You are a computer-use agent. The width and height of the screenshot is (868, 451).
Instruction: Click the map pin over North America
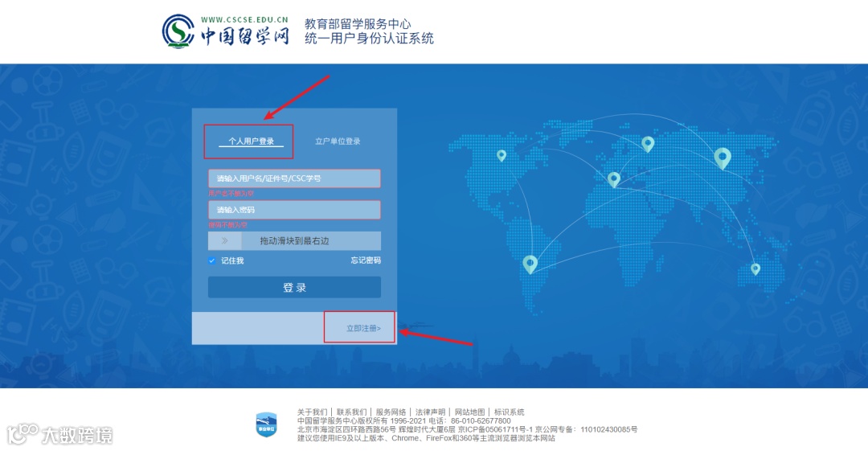[501, 156]
